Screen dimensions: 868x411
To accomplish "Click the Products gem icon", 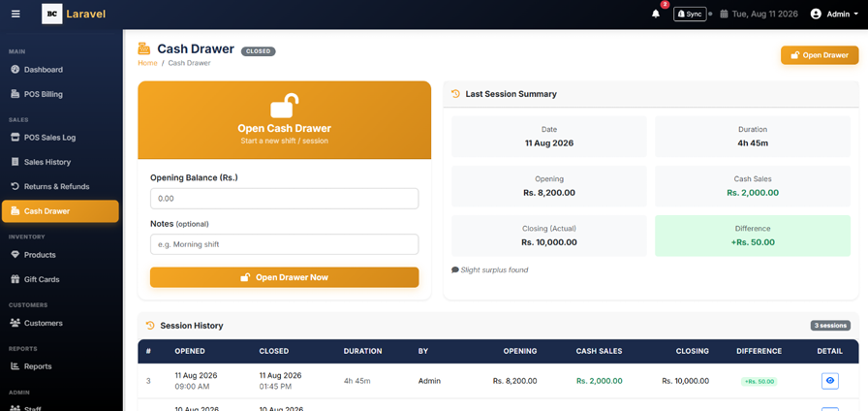I will [x=15, y=255].
